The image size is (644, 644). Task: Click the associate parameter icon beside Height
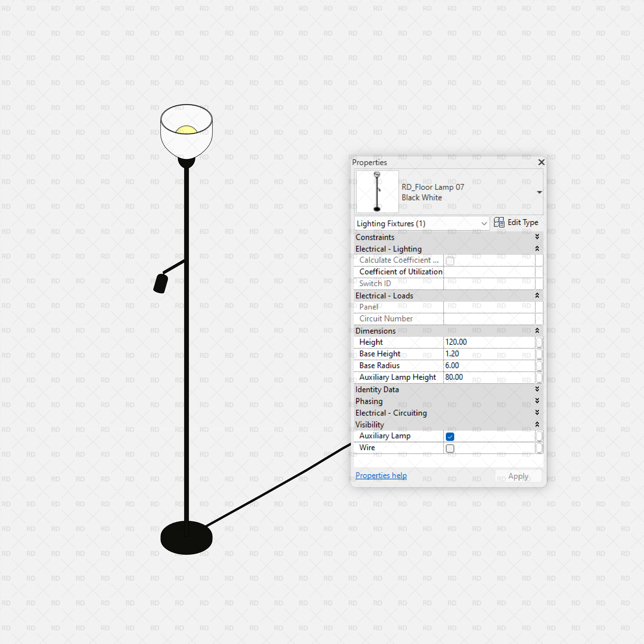539,342
